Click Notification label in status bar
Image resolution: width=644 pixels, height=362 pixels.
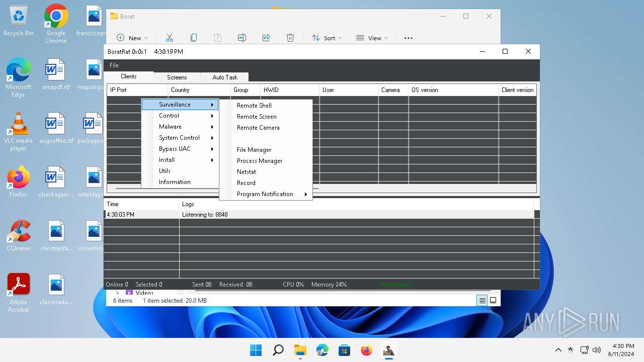[396, 285]
